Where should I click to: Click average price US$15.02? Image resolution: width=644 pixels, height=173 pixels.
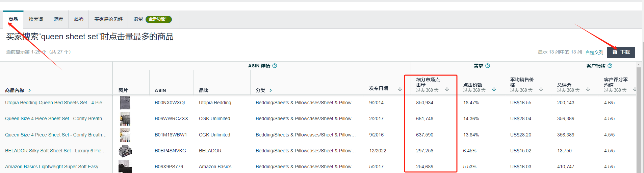(x=521, y=151)
